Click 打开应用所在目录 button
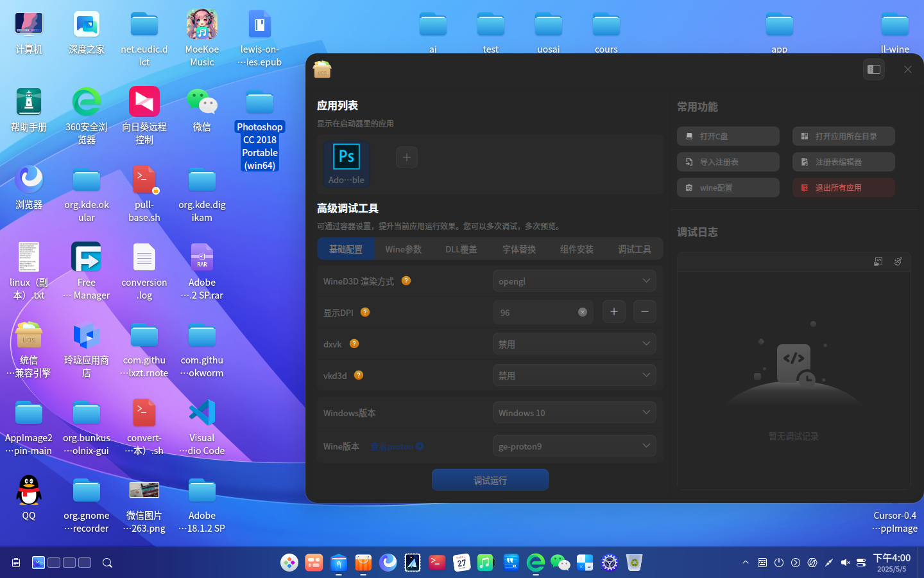The width and height of the screenshot is (924, 578). point(844,136)
